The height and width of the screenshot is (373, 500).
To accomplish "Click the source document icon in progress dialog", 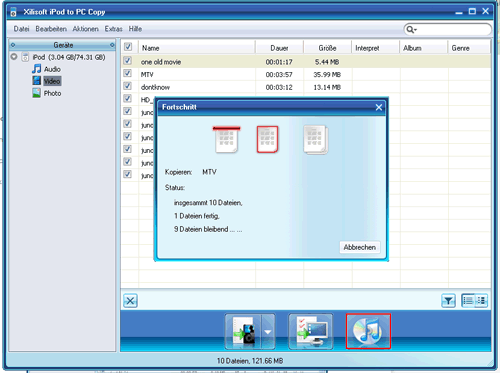I will click(226, 139).
